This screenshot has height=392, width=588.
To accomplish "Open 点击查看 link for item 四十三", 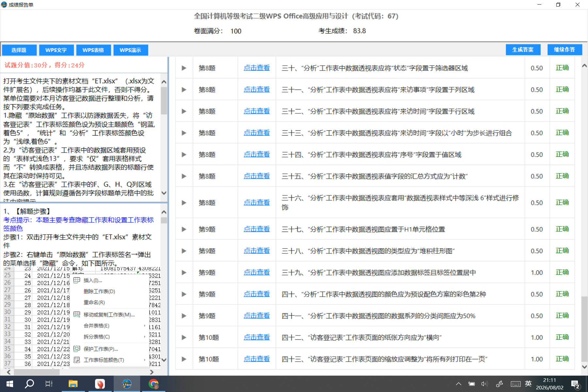I will [257, 359].
